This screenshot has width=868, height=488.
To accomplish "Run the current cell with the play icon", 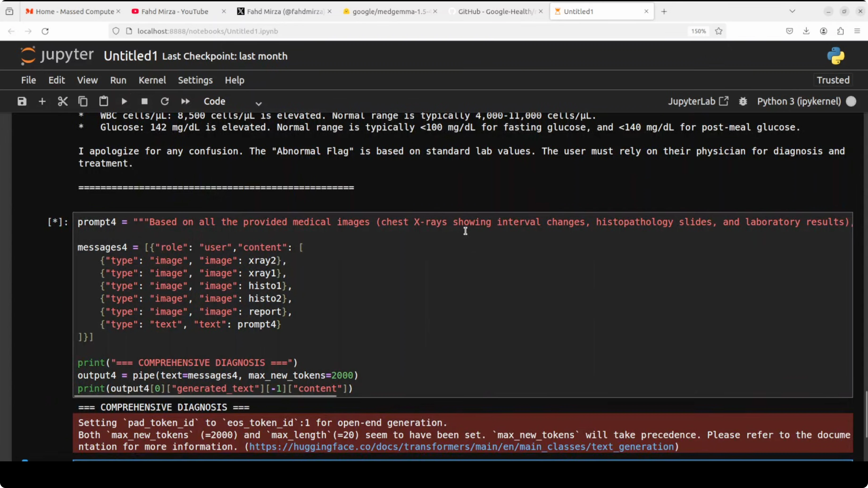I will [x=124, y=101].
